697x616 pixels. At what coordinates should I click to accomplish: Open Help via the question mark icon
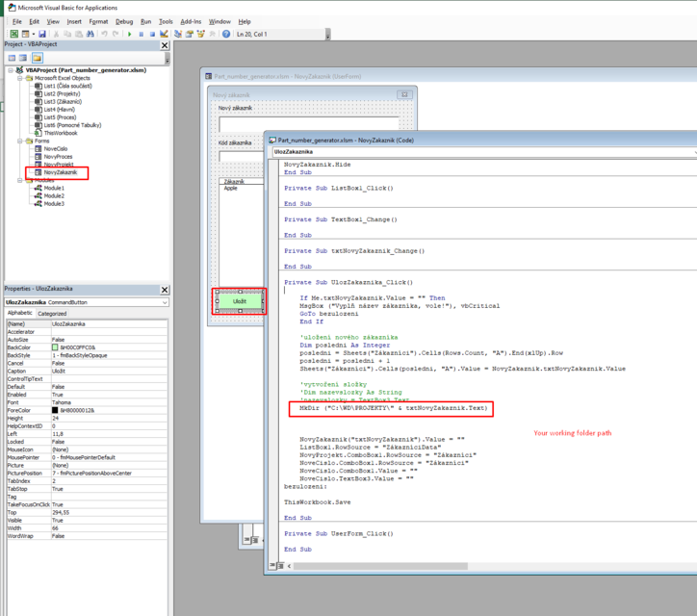point(226,34)
